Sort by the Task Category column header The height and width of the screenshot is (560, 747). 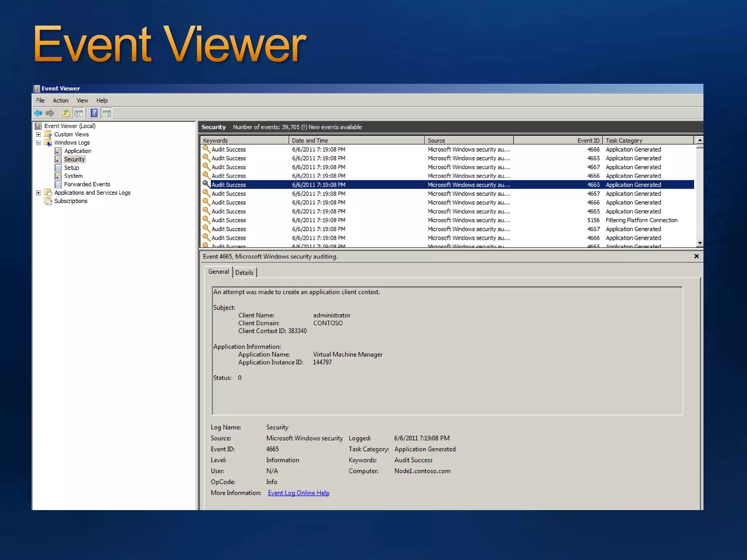(648, 140)
